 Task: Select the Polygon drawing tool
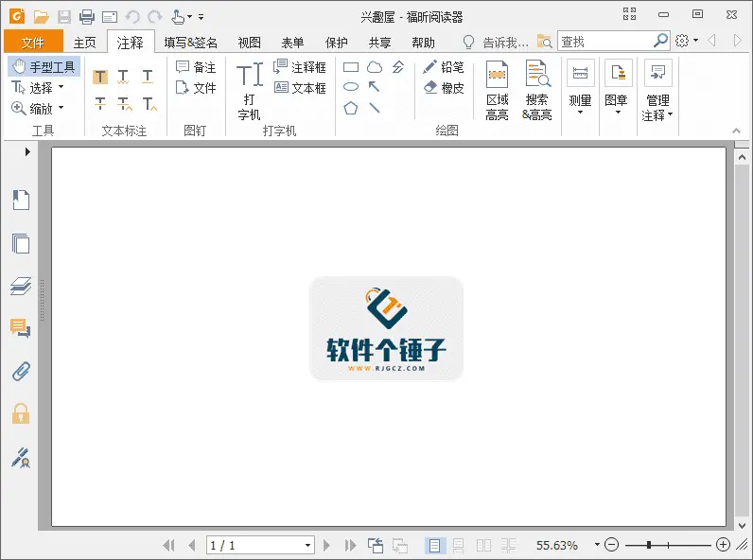click(x=351, y=108)
